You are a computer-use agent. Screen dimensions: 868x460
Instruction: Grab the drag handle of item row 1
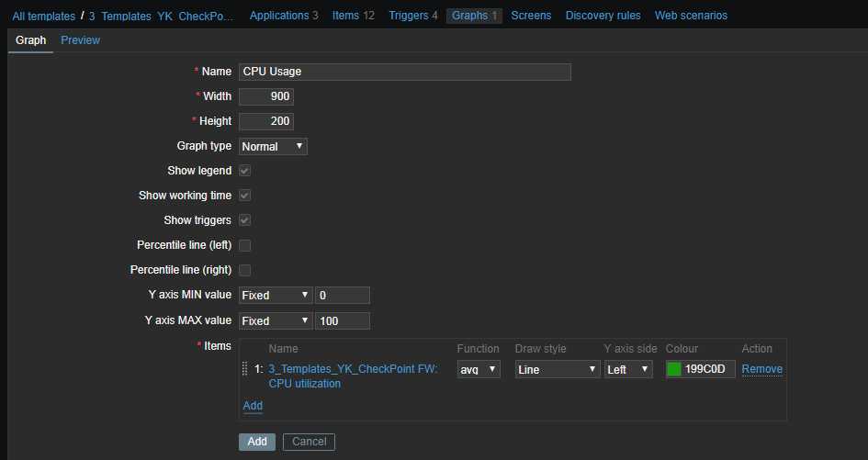coord(244,369)
